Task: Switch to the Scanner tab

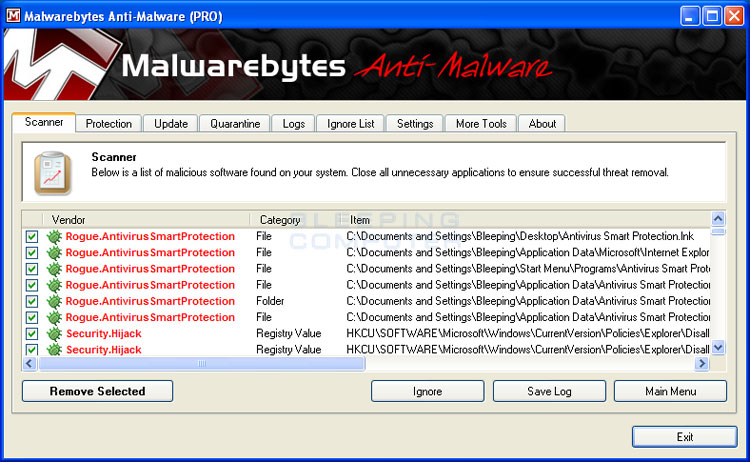Action: tap(44, 122)
